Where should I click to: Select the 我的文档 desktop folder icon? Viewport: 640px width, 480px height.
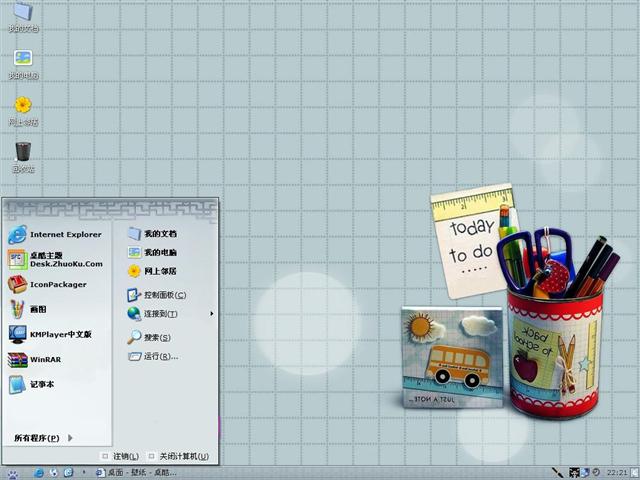pos(23,16)
